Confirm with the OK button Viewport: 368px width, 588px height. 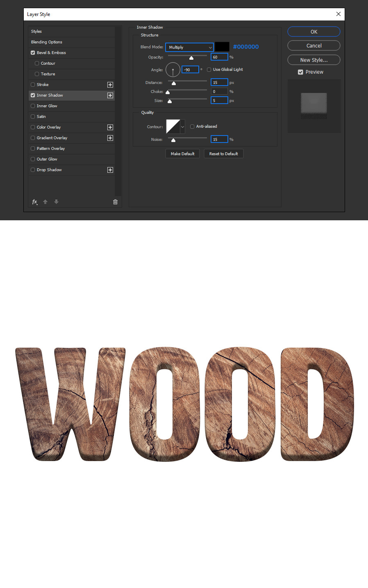click(x=314, y=32)
